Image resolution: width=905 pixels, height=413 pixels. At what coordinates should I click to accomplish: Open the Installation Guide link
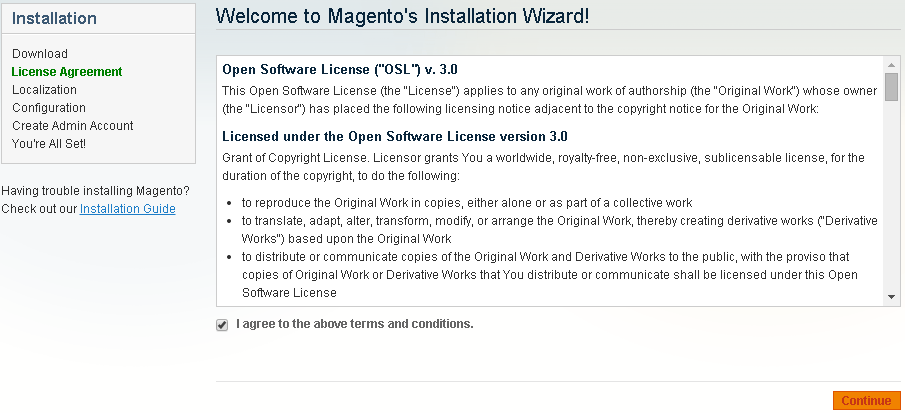(x=127, y=209)
